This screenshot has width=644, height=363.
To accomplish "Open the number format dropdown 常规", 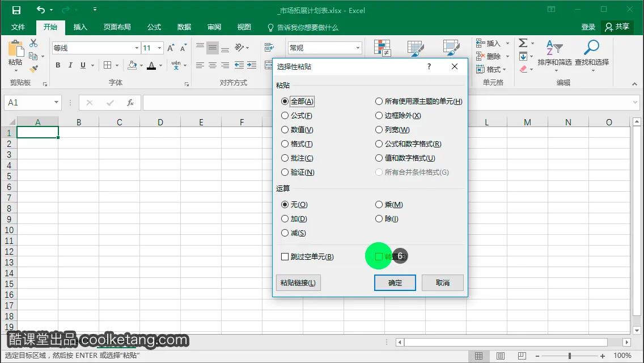I will click(x=358, y=48).
